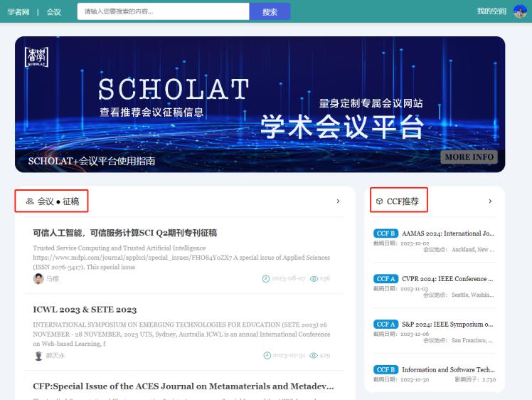Viewport: 532px width, 400px height.
Task: Click the date 2023-08-07
Action: coord(288,278)
